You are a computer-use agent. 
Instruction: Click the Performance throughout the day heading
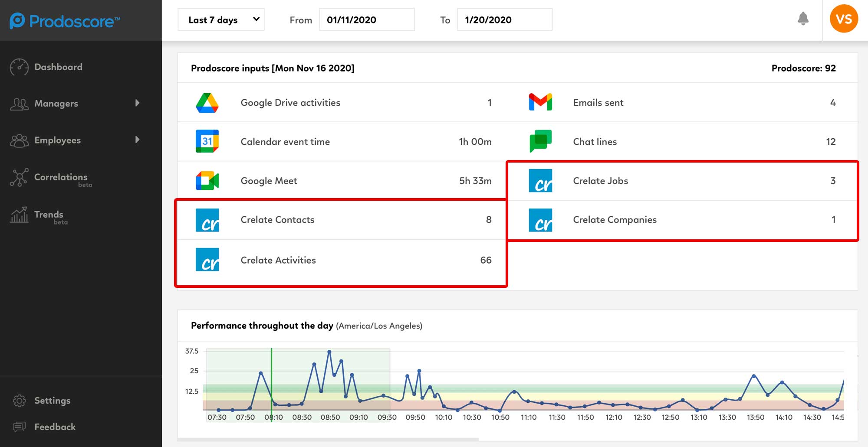pyautogui.click(x=262, y=326)
